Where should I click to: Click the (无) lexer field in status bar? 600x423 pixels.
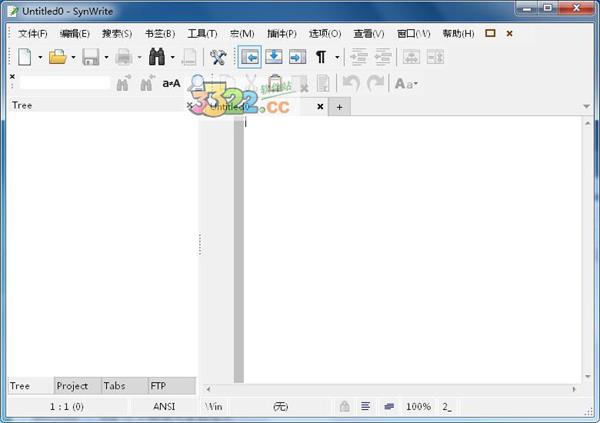click(x=280, y=407)
